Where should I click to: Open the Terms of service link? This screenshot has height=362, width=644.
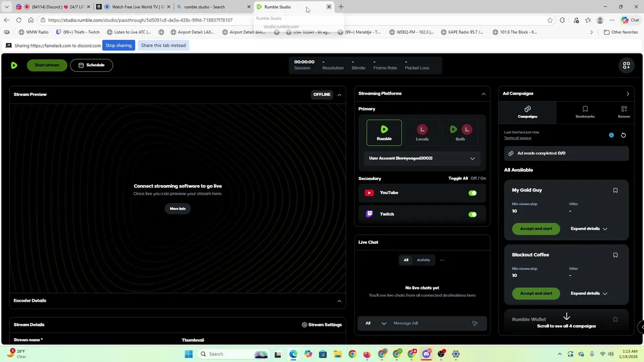click(x=518, y=138)
